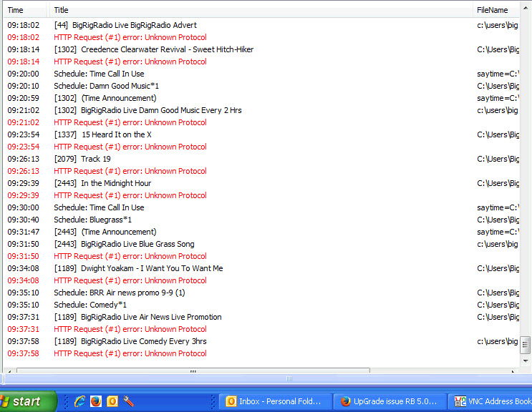Click time cell 09:18:14 of Creedence row

[24, 49]
